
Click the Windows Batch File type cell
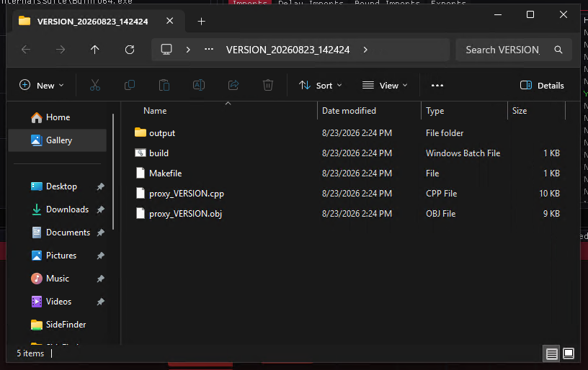[x=463, y=153]
